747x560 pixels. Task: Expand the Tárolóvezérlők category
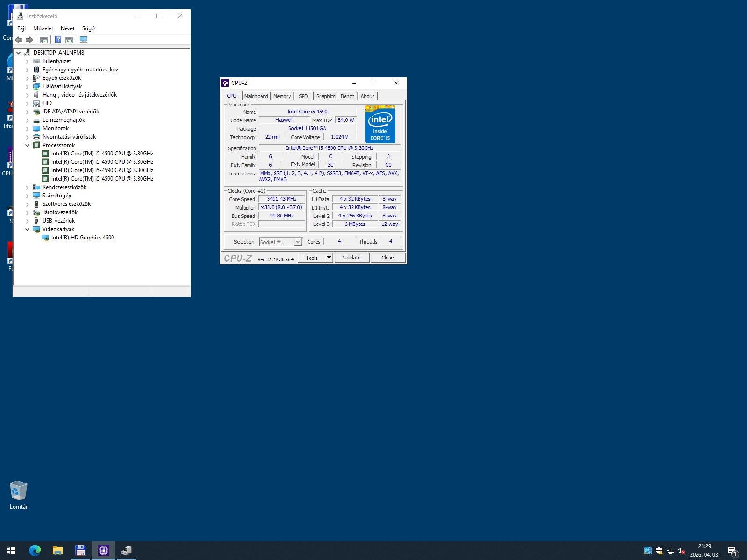[27, 212]
